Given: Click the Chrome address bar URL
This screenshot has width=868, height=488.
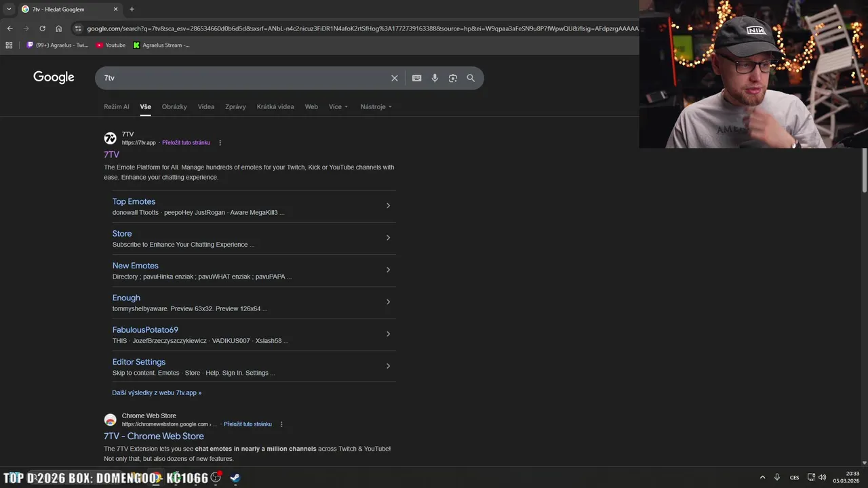Looking at the screenshot, I should [x=363, y=28].
